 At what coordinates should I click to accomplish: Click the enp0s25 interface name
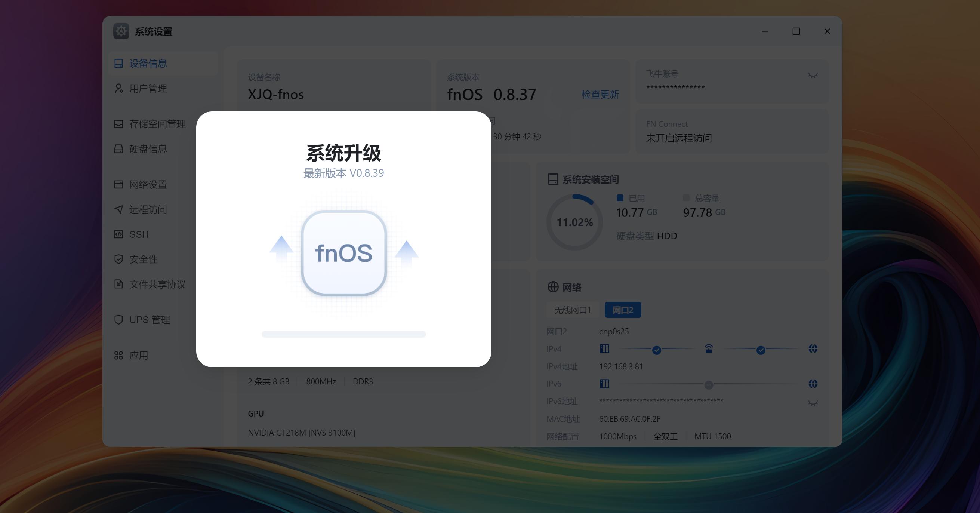point(614,332)
